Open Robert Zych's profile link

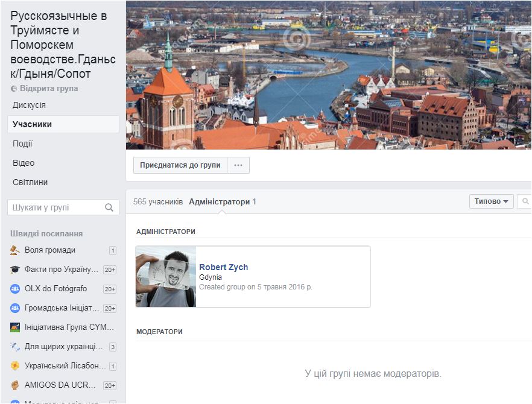click(223, 267)
